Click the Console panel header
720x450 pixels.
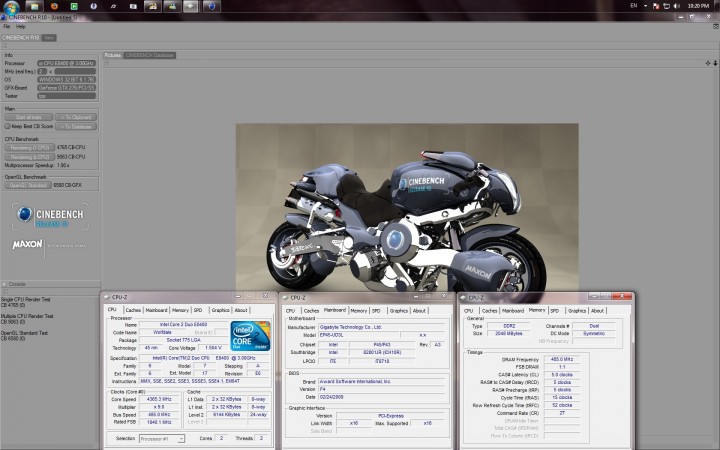(x=51, y=284)
